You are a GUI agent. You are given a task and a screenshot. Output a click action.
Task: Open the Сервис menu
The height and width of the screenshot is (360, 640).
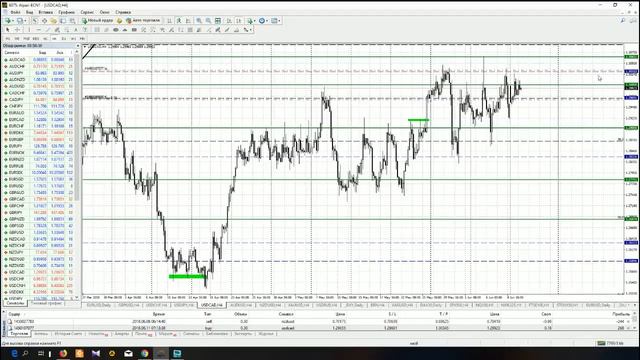tap(87, 12)
